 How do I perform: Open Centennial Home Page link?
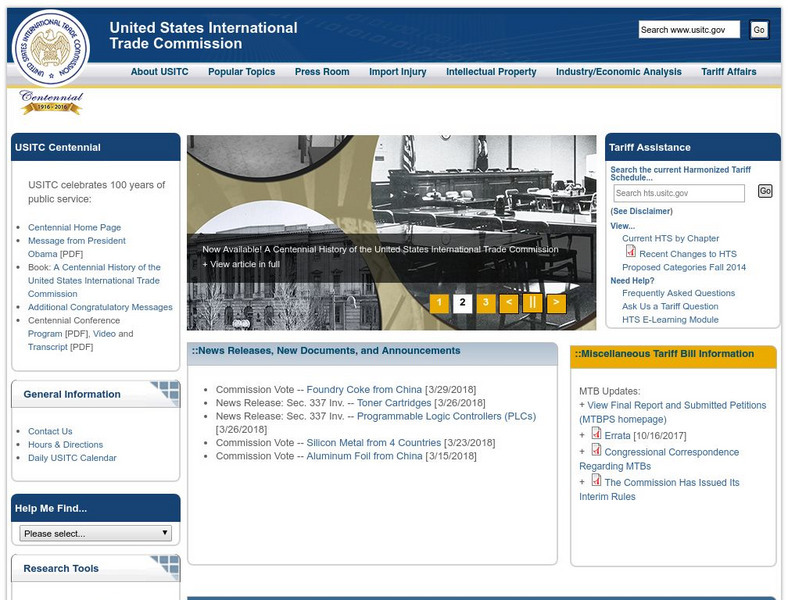click(x=74, y=227)
